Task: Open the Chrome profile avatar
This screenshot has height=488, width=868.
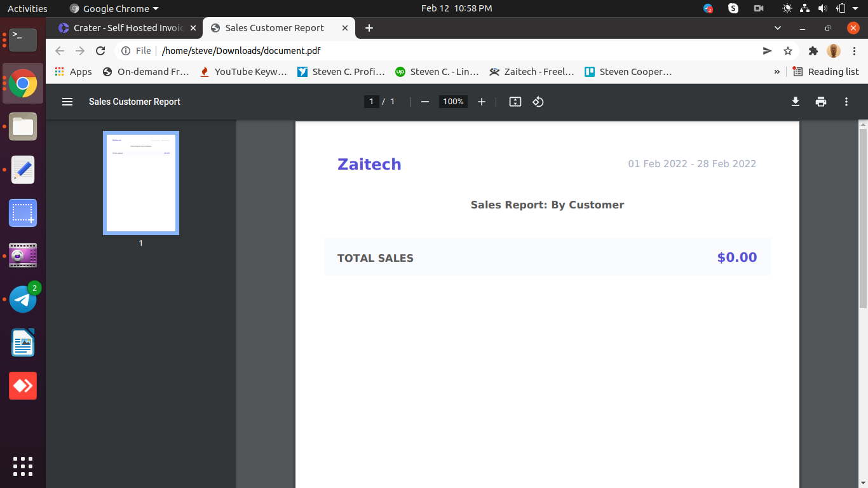Action: pos(834,51)
